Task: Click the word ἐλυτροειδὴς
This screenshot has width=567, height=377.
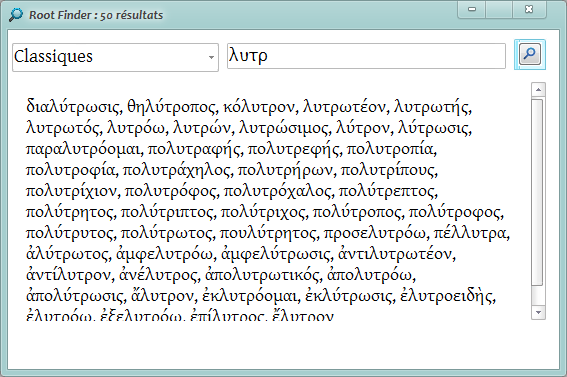Action: coord(446,296)
